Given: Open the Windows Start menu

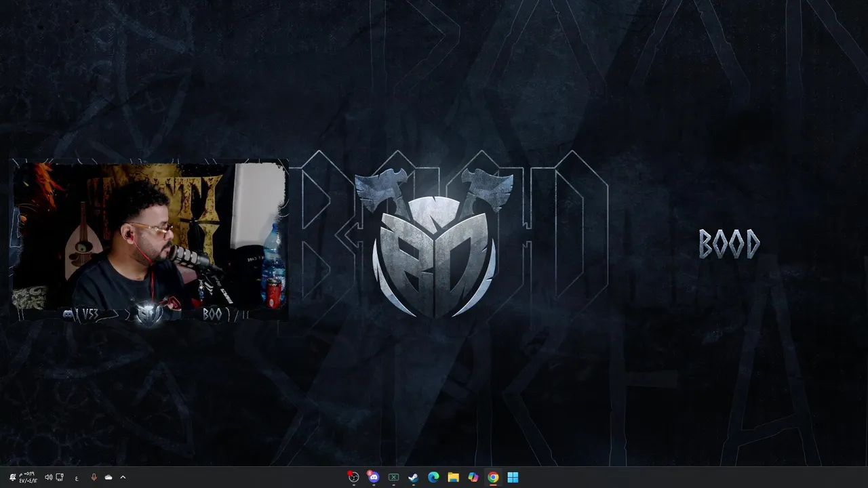Looking at the screenshot, I should (513, 477).
